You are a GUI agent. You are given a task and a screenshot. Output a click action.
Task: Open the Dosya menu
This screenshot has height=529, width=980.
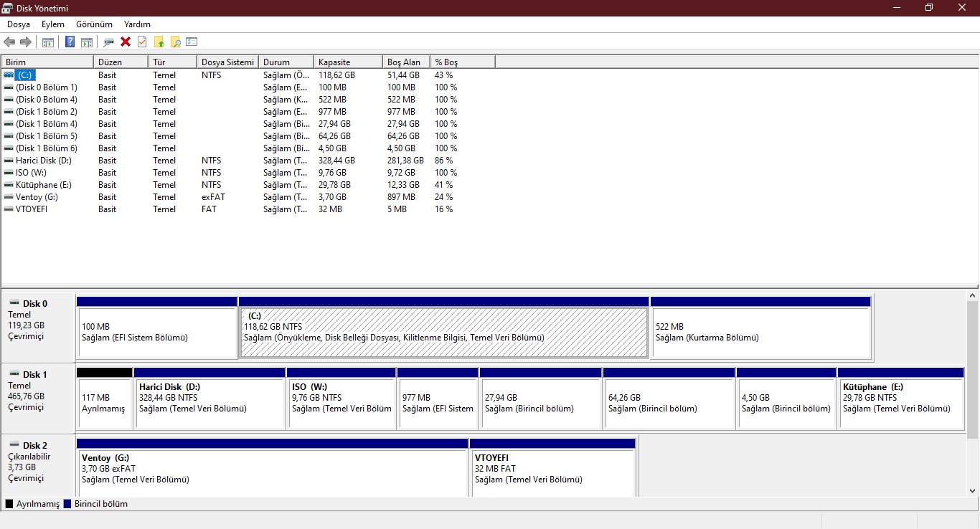19,24
